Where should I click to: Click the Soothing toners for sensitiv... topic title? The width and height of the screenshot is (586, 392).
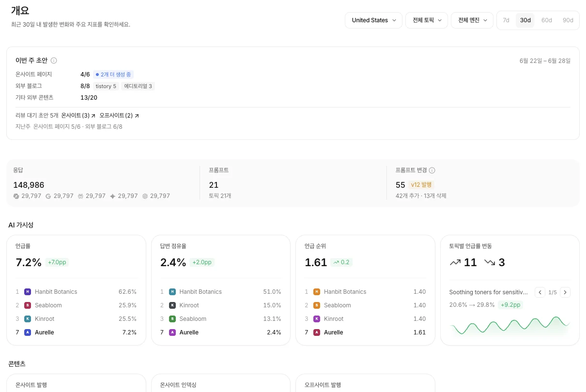tap(488, 292)
